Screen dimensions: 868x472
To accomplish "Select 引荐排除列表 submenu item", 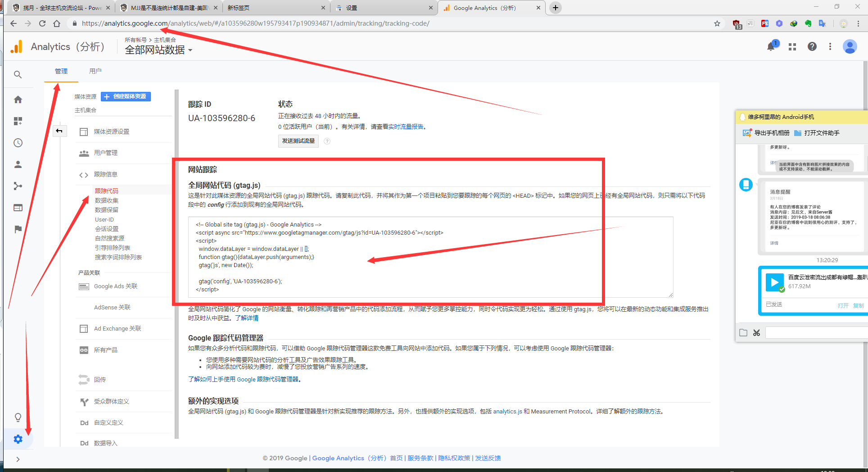I will coord(113,248).
